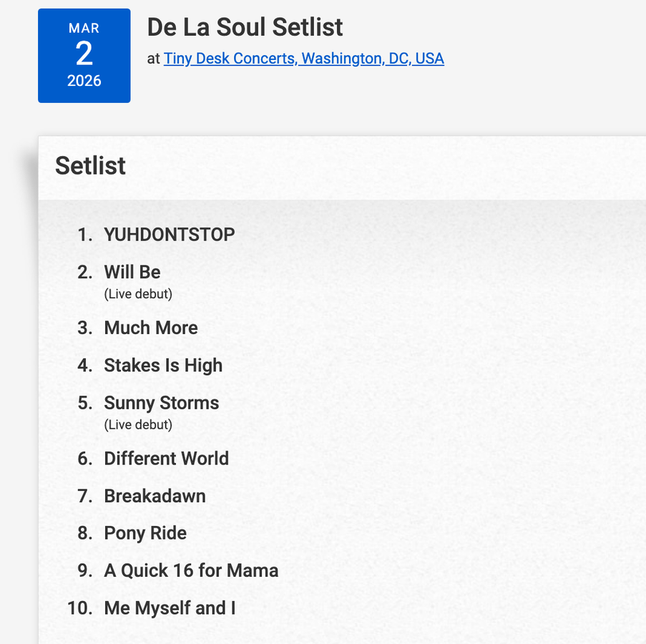Click the De La Soul Setlist heading

click(245, 27)
